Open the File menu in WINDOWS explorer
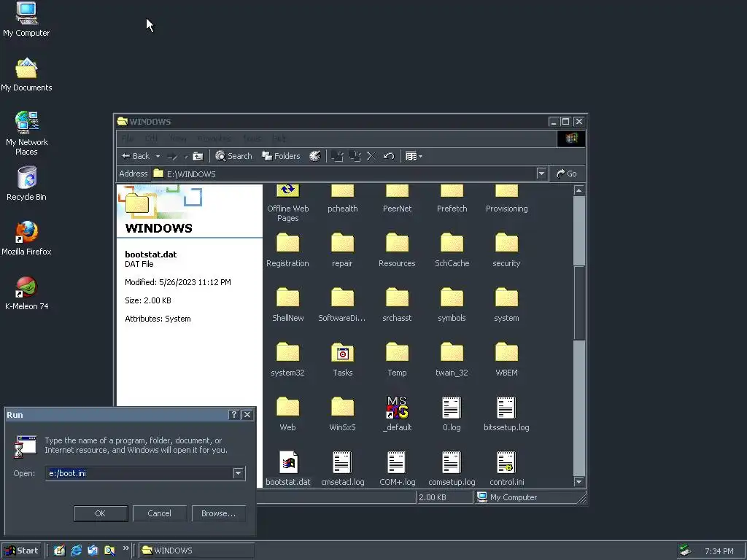Image resolution: width=747 pixels, height=560 pixels. [128, 139]
